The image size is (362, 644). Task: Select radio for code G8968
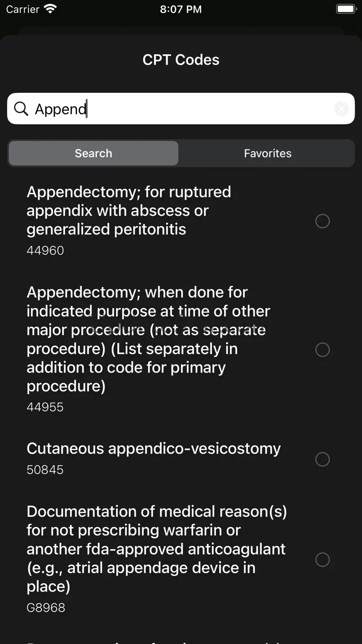click(323, 559)
